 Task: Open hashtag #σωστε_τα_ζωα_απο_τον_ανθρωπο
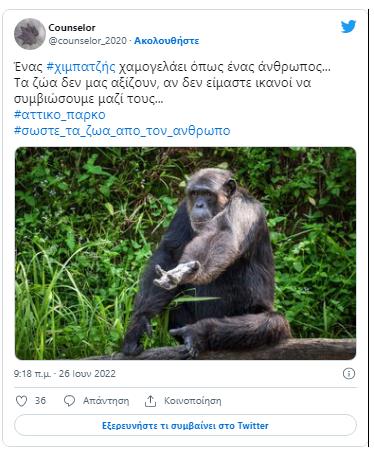tap(122, 130)
